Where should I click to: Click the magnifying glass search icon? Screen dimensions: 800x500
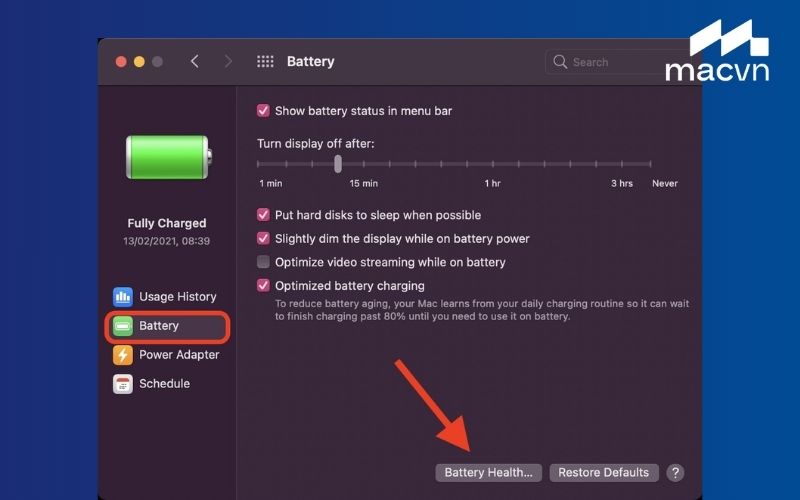[x=560, y=62]
